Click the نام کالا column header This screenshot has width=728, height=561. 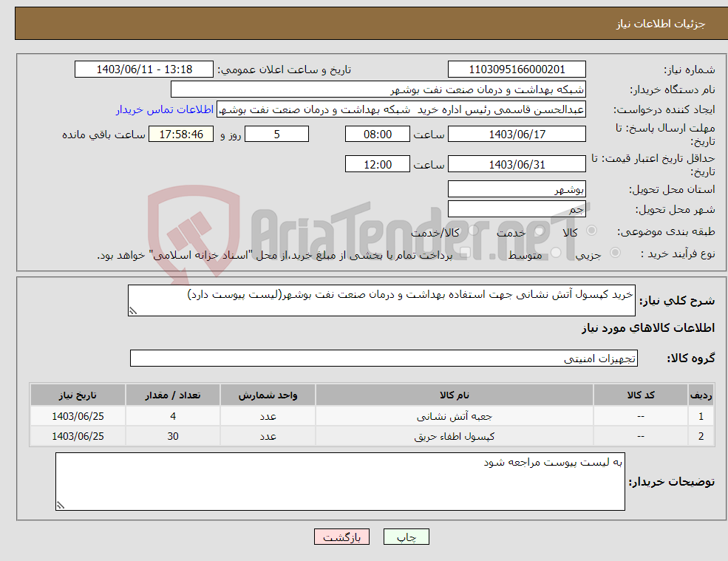pyautogui.click(x=455, y=395)
